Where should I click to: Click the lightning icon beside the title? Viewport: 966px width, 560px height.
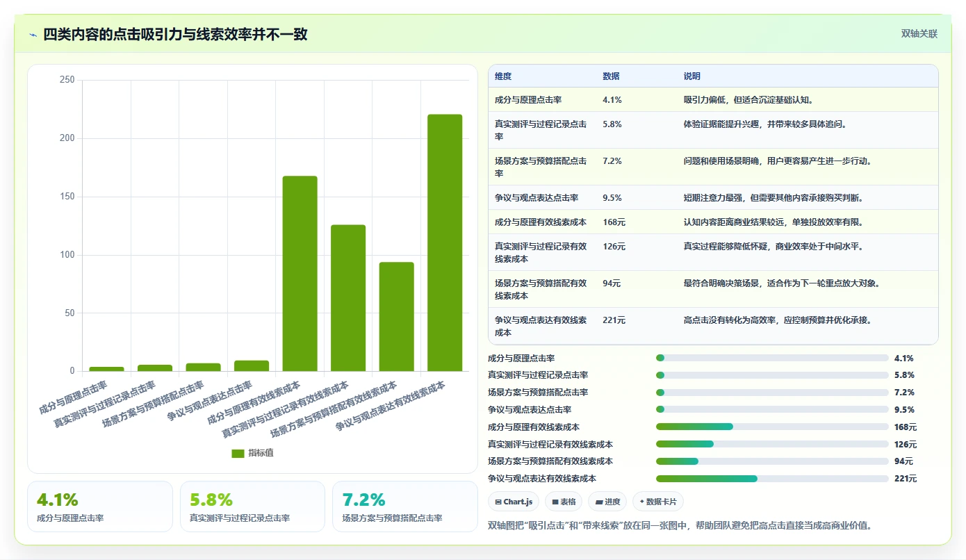33,35
